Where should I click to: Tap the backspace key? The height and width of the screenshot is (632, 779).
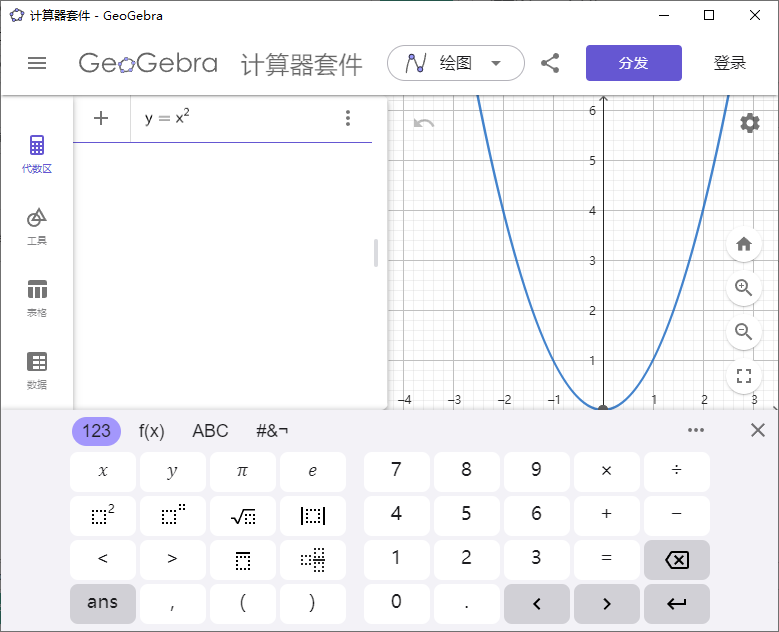pyautogui.click(x=677, y=559)
